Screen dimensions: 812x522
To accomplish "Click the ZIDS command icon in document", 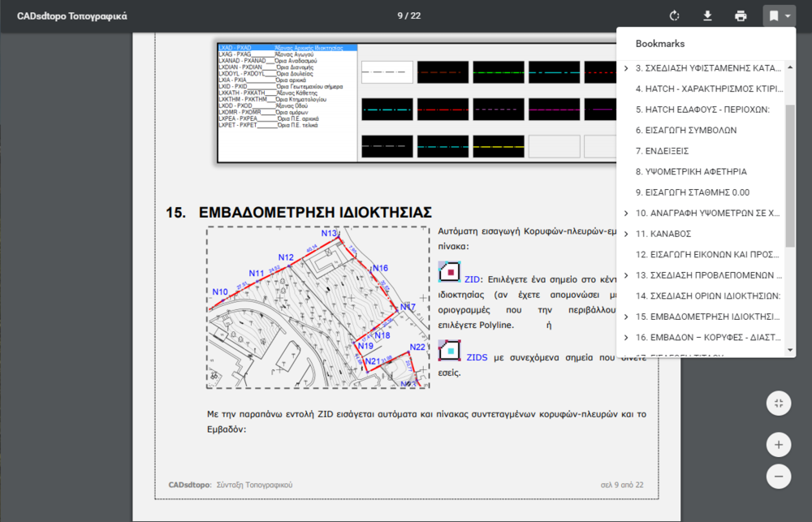I will coord(449,350).
